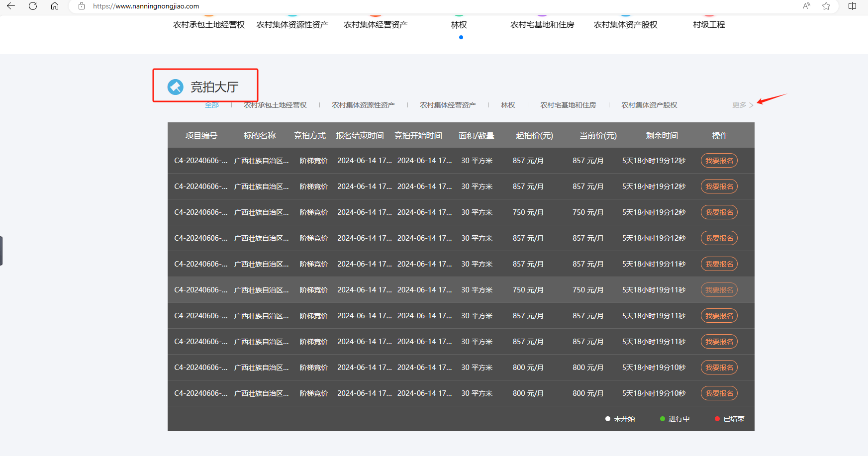This screenshot has height=461, width=868.
Task: Click 30 平方米 in fifth row
Action: [477, 264]
